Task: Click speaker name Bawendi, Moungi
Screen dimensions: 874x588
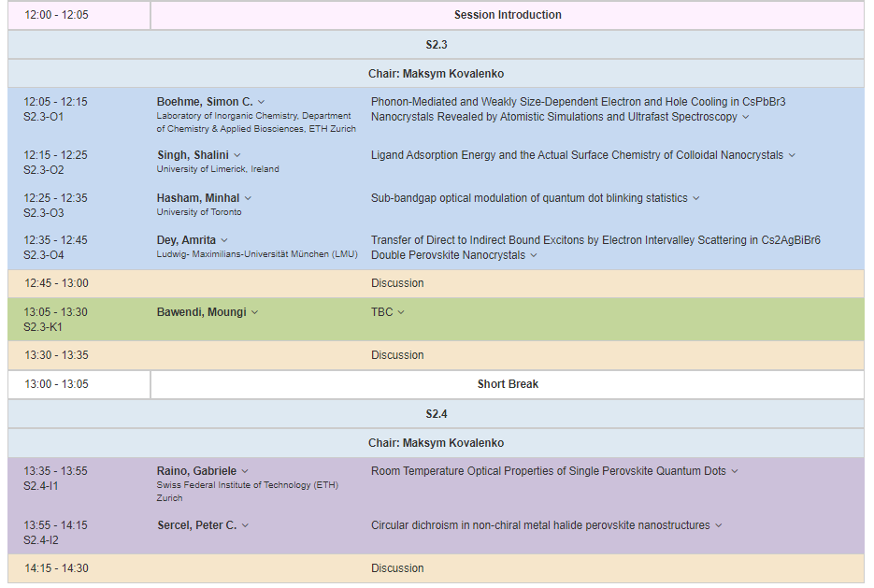Action: (x=201, y=312)
